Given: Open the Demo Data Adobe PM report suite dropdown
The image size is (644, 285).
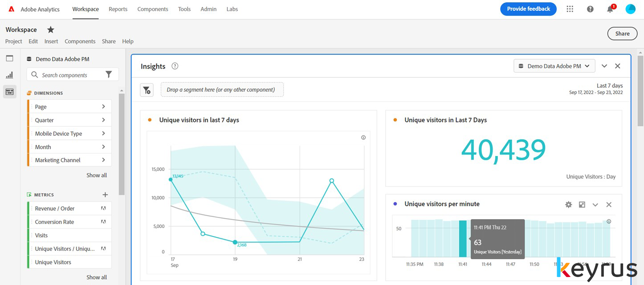Looking at the screenshot, I should 554,66.
